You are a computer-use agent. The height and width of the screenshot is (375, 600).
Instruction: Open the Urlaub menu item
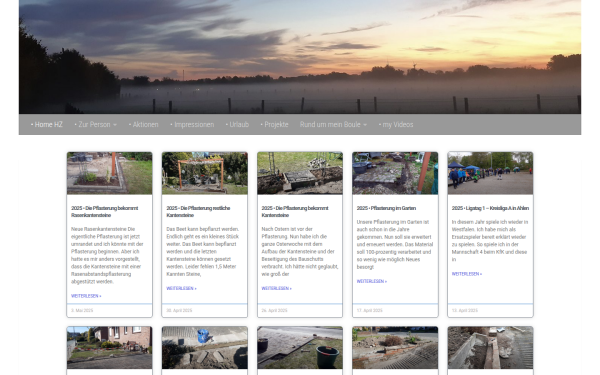(x=237, y=124)
